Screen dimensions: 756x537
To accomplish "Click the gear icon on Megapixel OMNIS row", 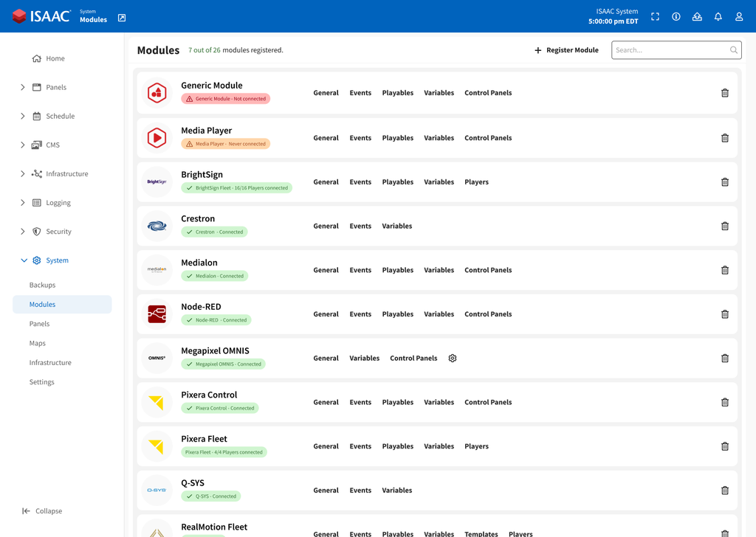I will [x=453, y=358].
